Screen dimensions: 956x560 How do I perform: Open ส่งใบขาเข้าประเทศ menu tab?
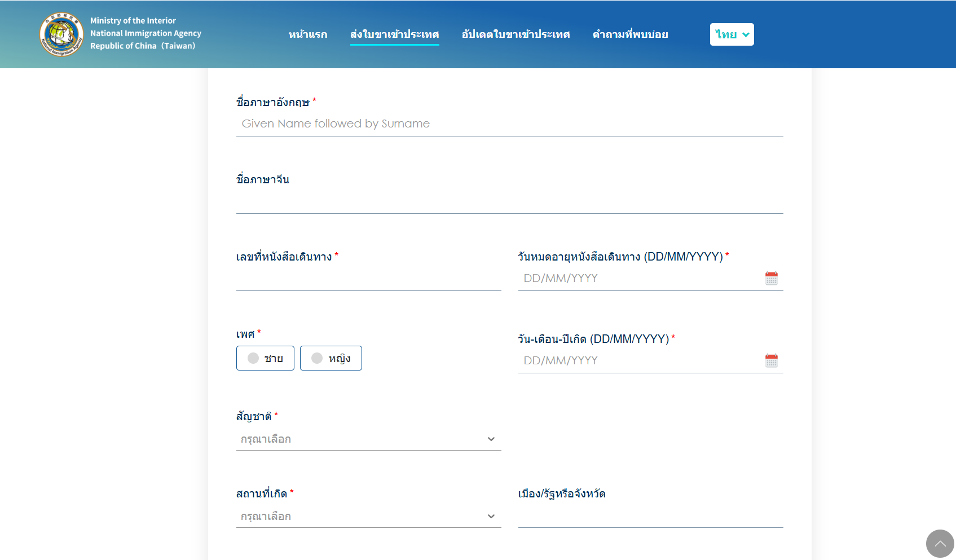[x=394, y=34]
